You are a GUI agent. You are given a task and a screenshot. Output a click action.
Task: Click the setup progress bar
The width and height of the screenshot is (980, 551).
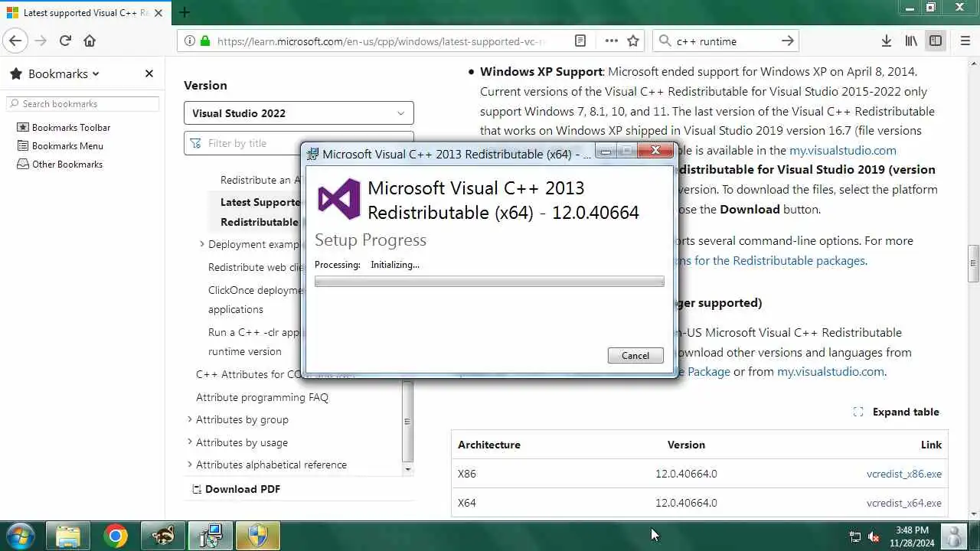tap(489, 282)
